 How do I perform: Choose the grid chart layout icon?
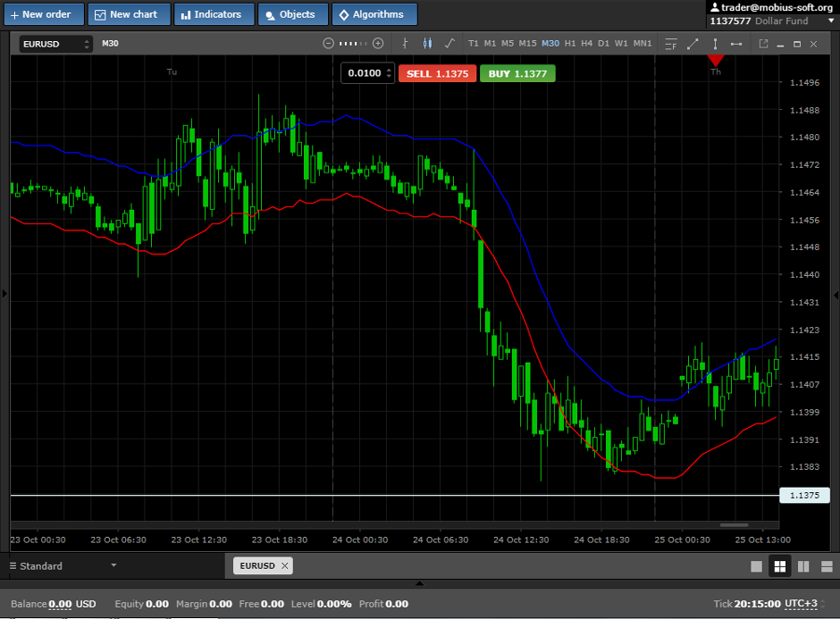click(x=780, y=566)
